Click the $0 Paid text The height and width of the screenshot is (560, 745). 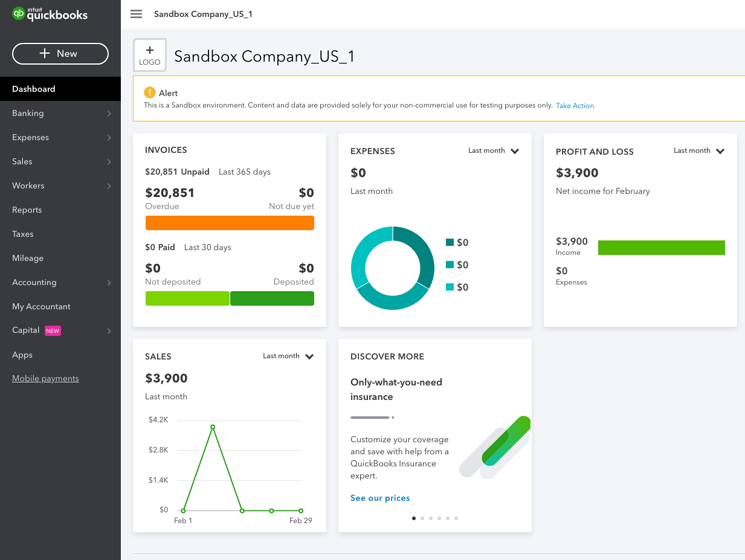click(160, 248)
